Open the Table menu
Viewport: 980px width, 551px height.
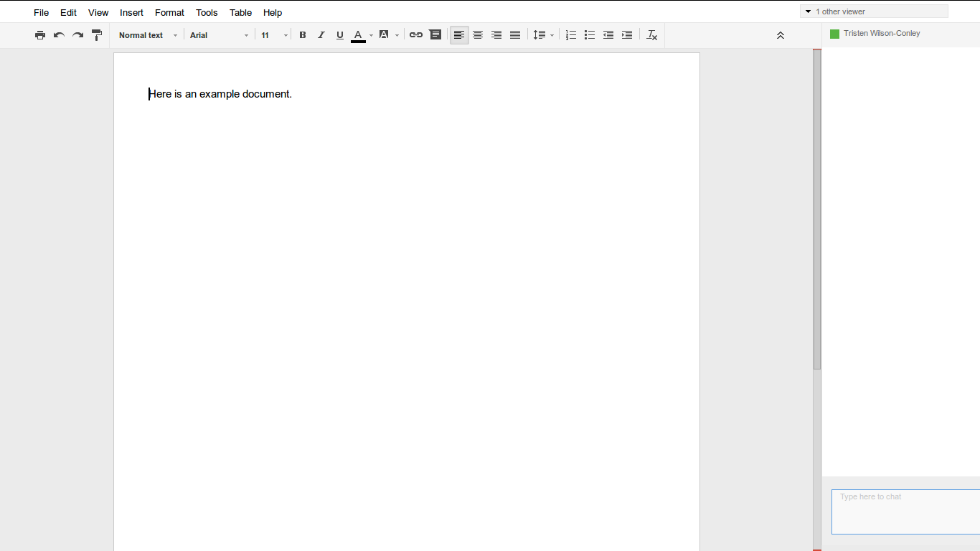pyautogui.click(x=240, y=12)
